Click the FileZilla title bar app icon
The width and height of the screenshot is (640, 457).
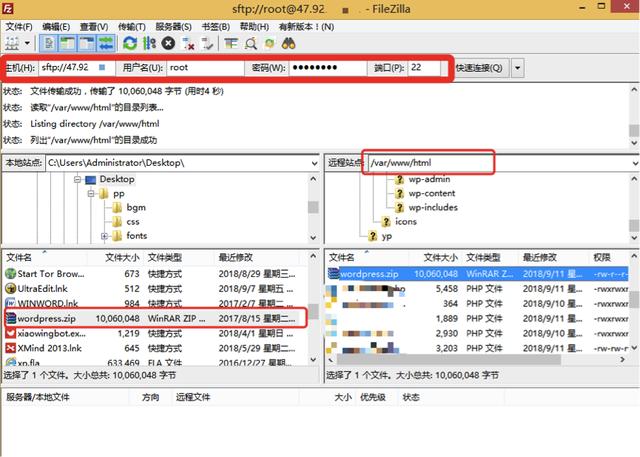pos(8,8)
